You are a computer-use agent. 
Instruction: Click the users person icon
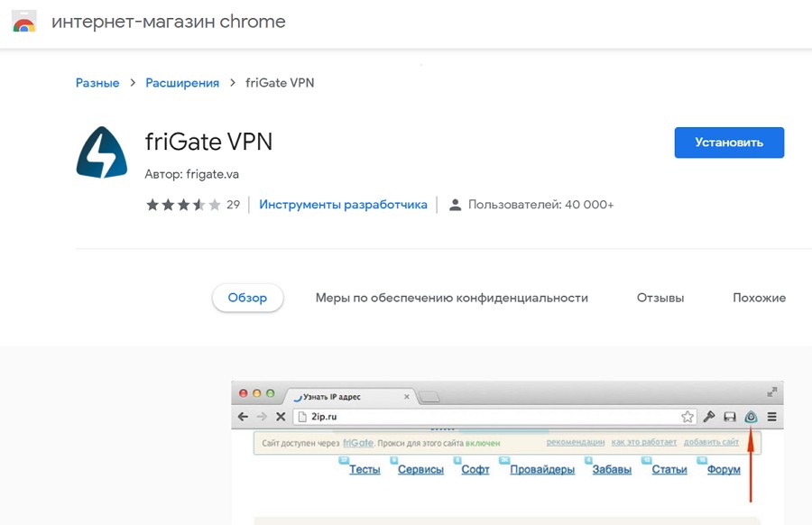(456, 205)
